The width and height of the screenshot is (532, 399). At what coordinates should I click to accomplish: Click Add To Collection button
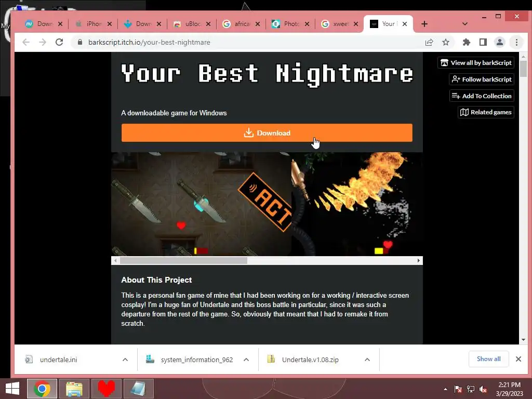pos(482,96)
